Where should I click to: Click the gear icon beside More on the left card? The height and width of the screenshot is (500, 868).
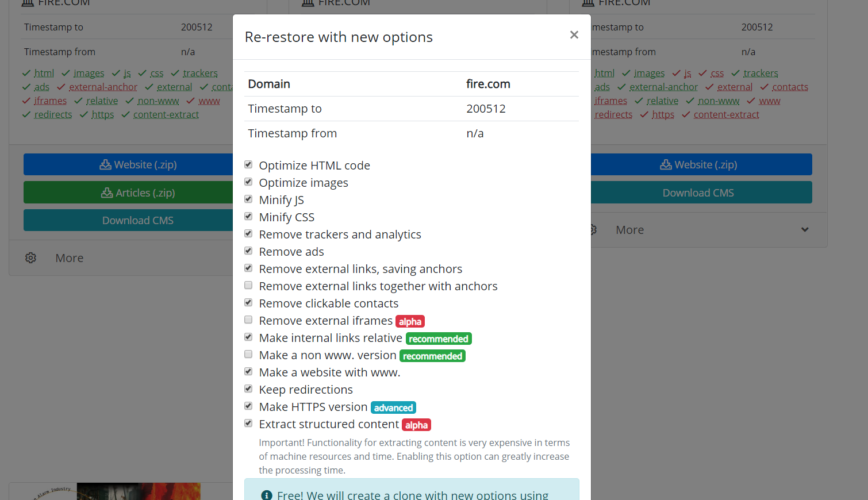pos(30,258)
